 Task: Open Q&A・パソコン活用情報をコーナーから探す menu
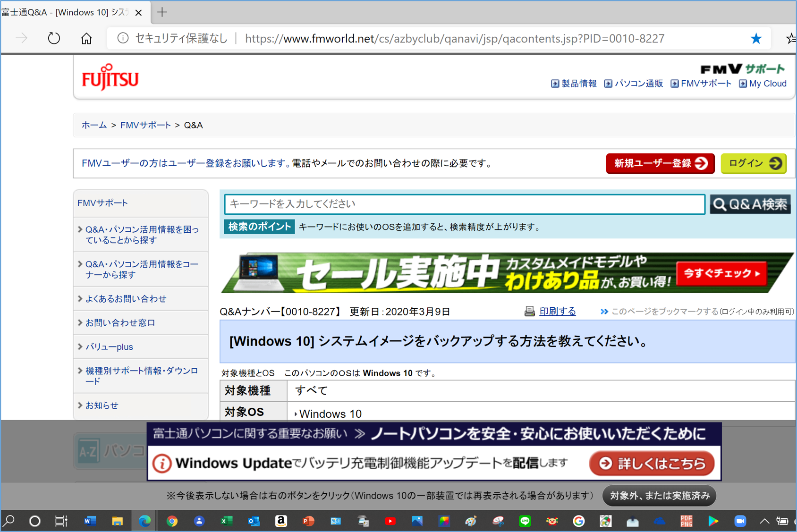click(141, 269)
